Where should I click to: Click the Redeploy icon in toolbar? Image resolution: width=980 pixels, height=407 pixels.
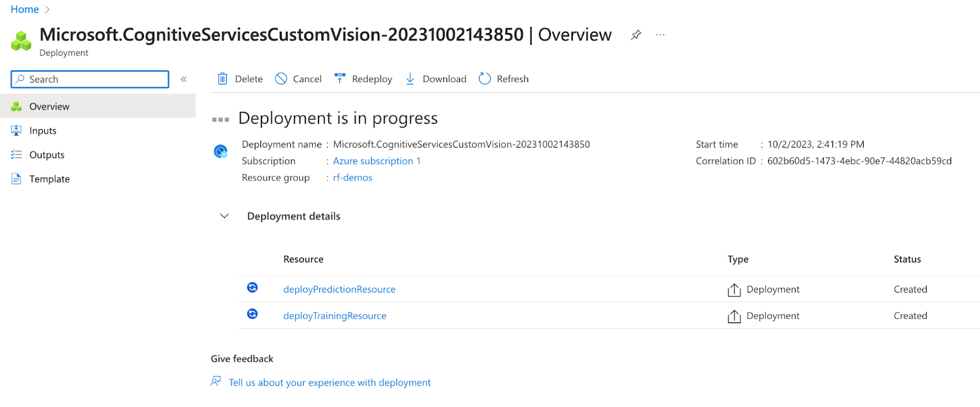(x=340, y=78)
